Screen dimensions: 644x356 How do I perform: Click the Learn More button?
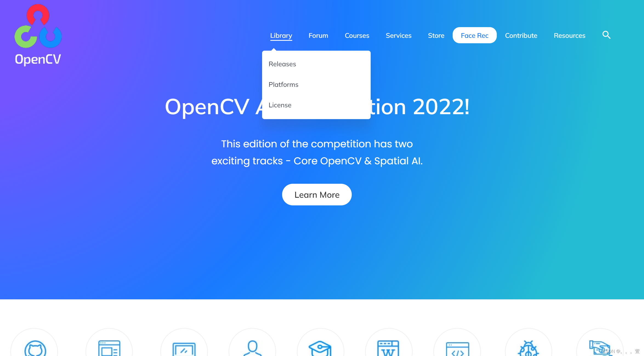click(317, 194)
